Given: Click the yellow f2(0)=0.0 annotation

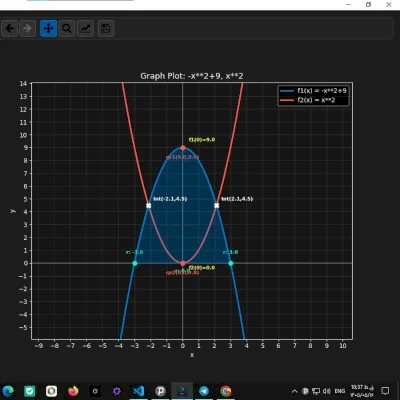Looking at the screenshot, I should pos(202,268).
